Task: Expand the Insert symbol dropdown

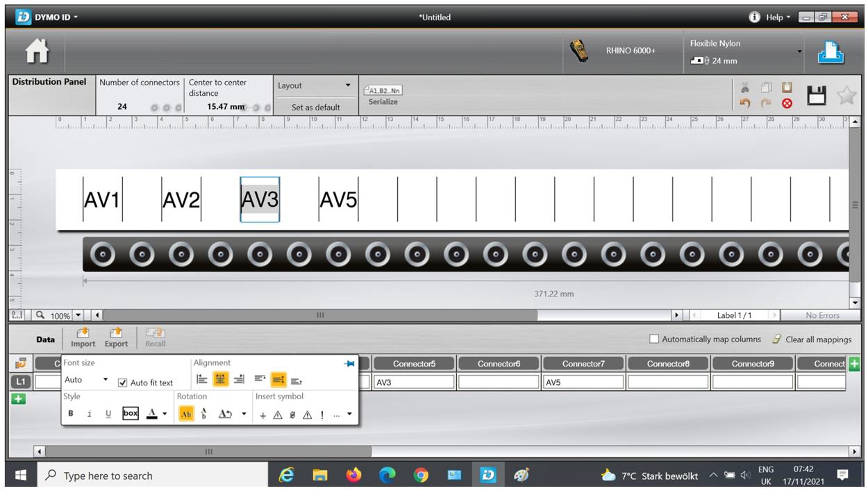Action: [x=349, y=414]
